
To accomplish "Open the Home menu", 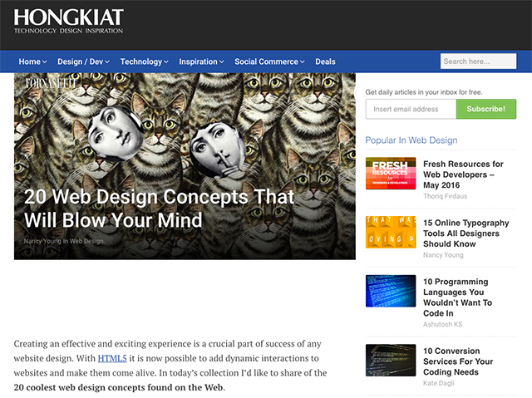I will (x=30, y=61).
